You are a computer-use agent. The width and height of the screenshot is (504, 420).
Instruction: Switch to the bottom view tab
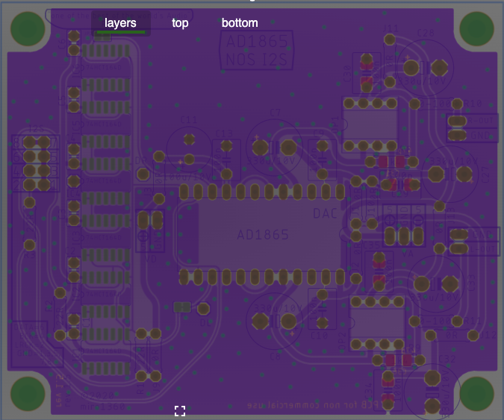240,23
